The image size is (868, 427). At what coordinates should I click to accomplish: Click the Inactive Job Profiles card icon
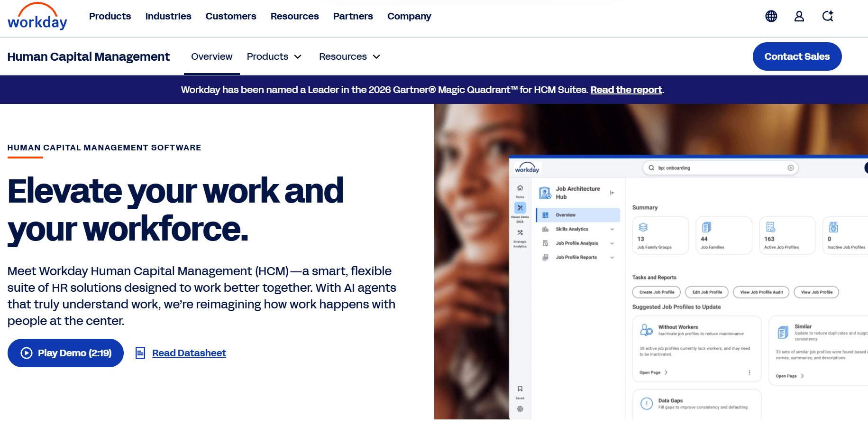click(833, 227)
